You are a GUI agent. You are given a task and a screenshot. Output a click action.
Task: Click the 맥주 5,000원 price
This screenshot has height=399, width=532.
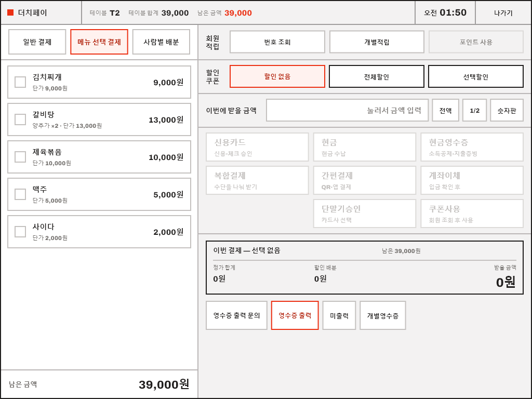(168, 194)
